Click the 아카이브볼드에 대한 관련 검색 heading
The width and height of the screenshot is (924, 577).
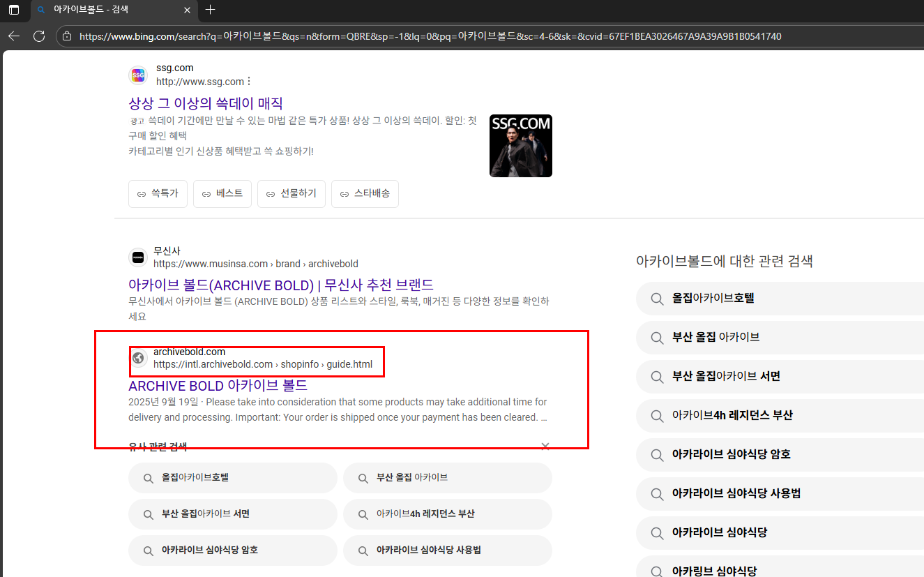(x=725, y=262)
